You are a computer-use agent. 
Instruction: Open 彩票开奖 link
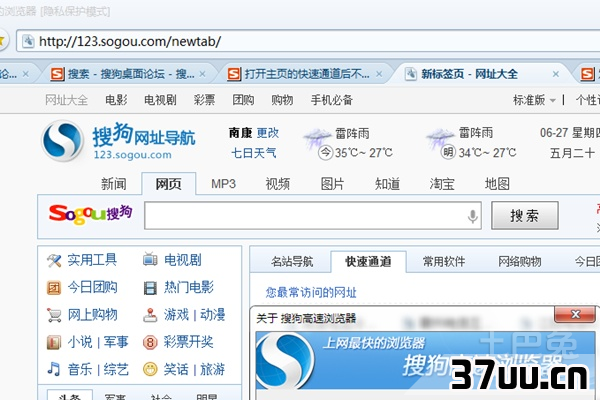point(189,342)
